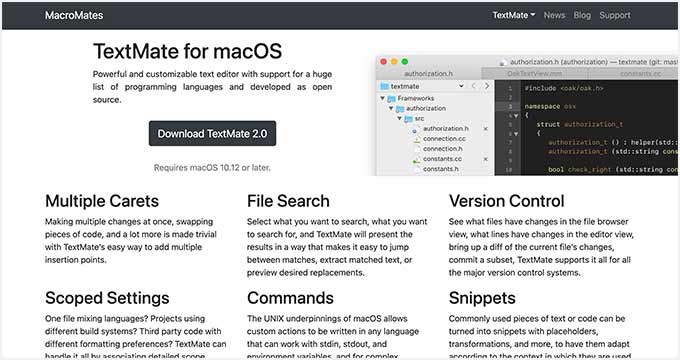Click the Frameworks folder icon
The height and width of the screenshot is (360, 680).
point(392,99)
